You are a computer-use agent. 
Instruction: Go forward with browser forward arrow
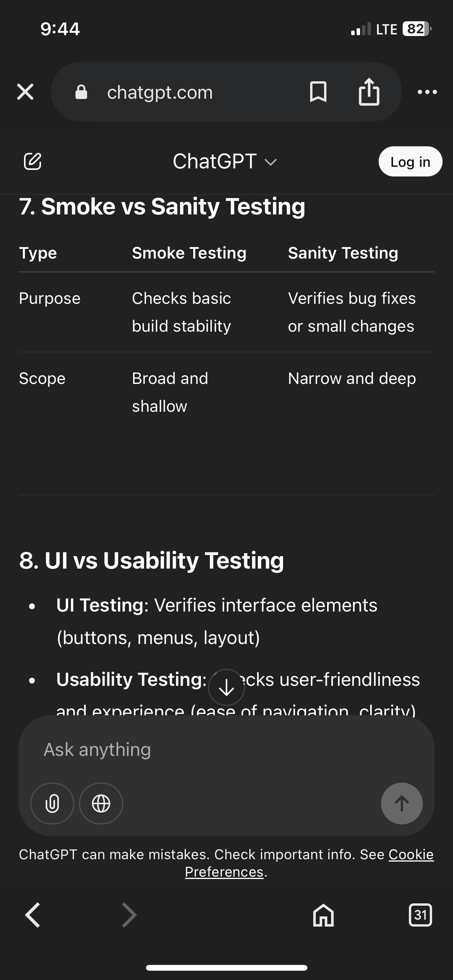tap(129, 915)
